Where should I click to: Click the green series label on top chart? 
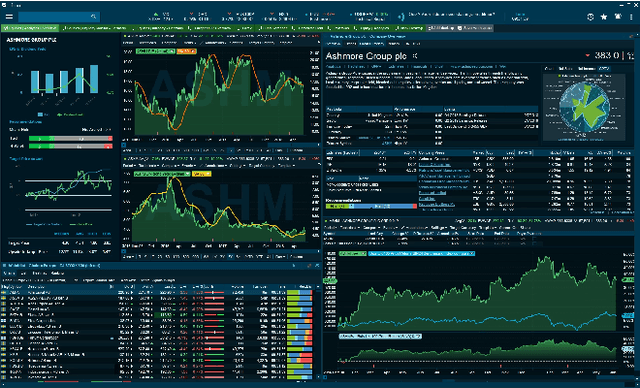(x=155, y=51)
